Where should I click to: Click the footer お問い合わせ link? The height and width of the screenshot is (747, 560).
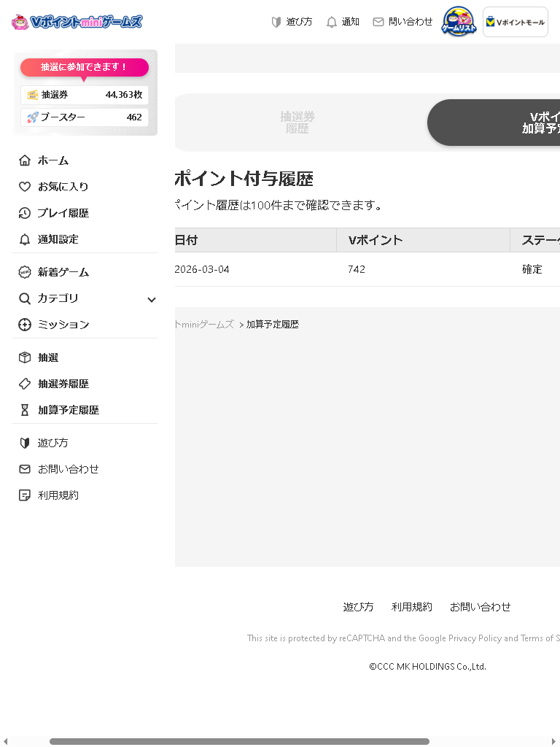coord(480,607)
